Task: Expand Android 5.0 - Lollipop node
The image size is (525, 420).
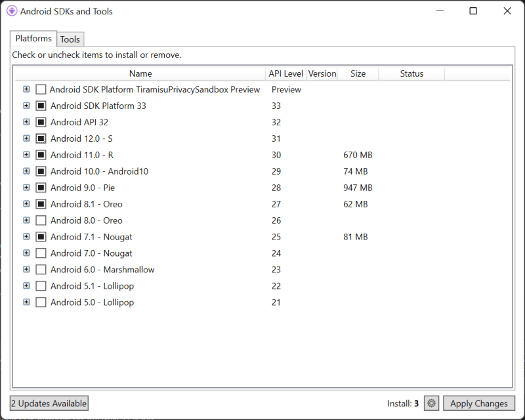Action: (x=26, y=303)
